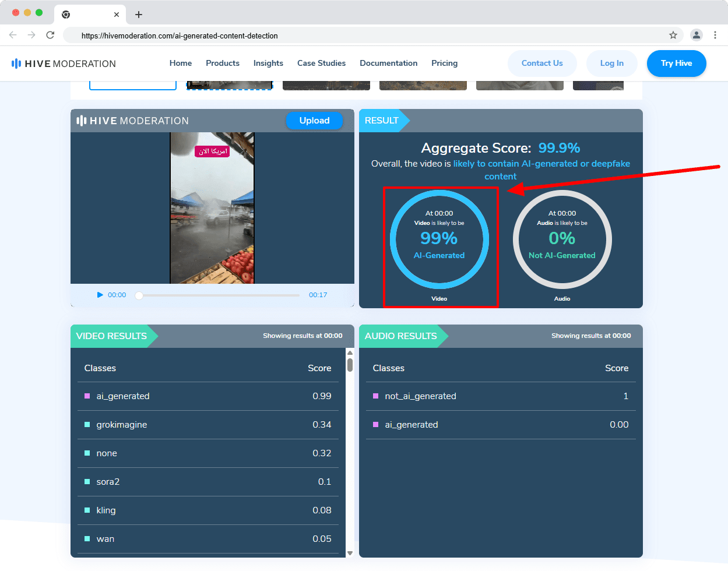Open the Insights menu
The height and width of the screenshot is (571, 728).
click(268, 63)
